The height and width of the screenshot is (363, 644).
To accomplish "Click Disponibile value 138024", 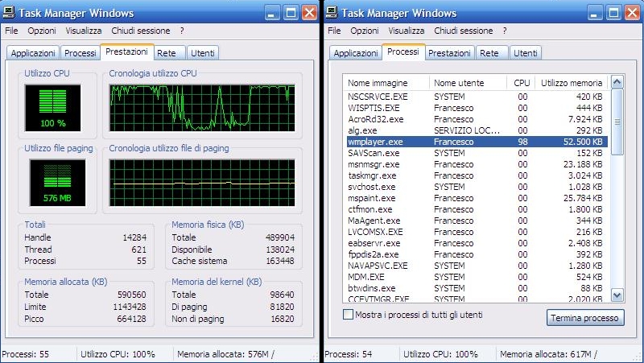I will pos(280,250).
